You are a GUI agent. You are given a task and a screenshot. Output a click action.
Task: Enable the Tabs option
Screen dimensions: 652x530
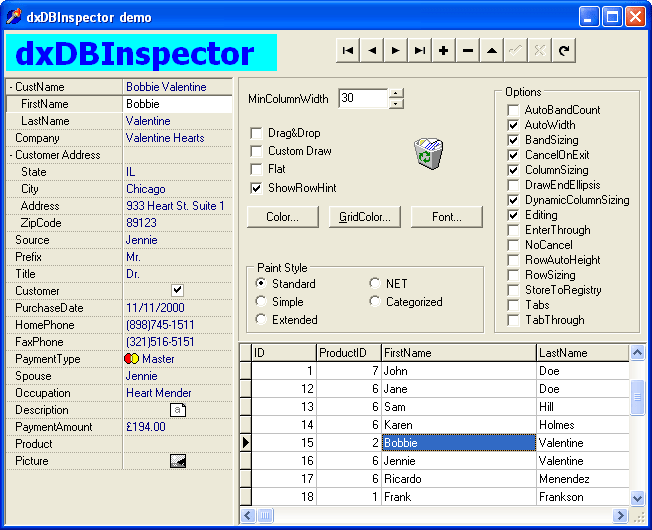click(513, 305)
